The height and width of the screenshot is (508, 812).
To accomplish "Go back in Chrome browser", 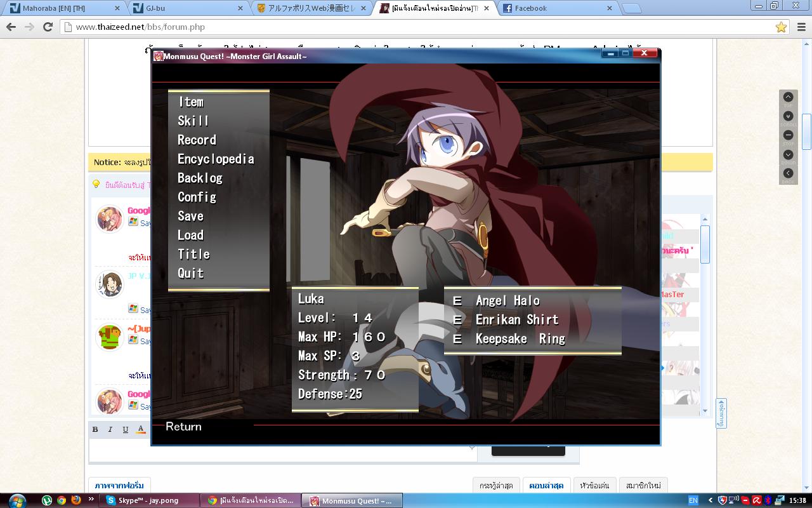I will coord(11,27).
